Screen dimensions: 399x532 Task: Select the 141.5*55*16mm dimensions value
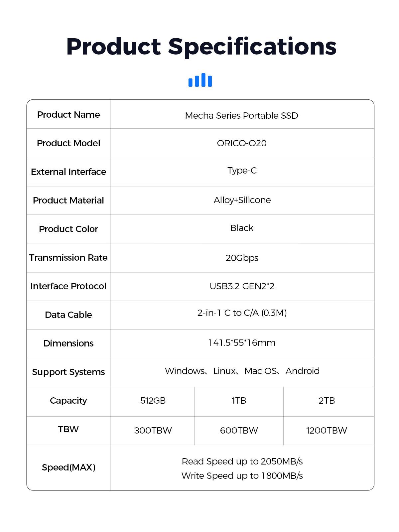coord(242,343)
